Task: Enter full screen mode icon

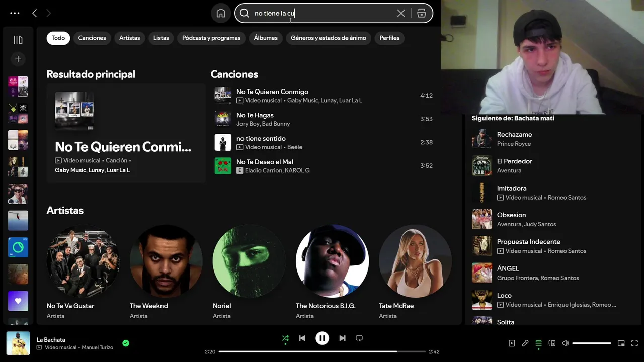Action: point(634,343)
